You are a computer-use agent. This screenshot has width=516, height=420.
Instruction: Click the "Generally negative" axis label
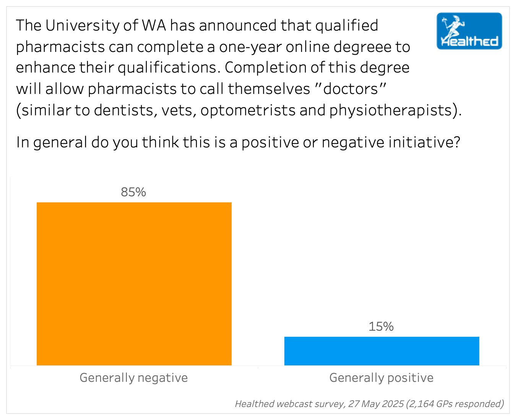(x=133, y=378)
